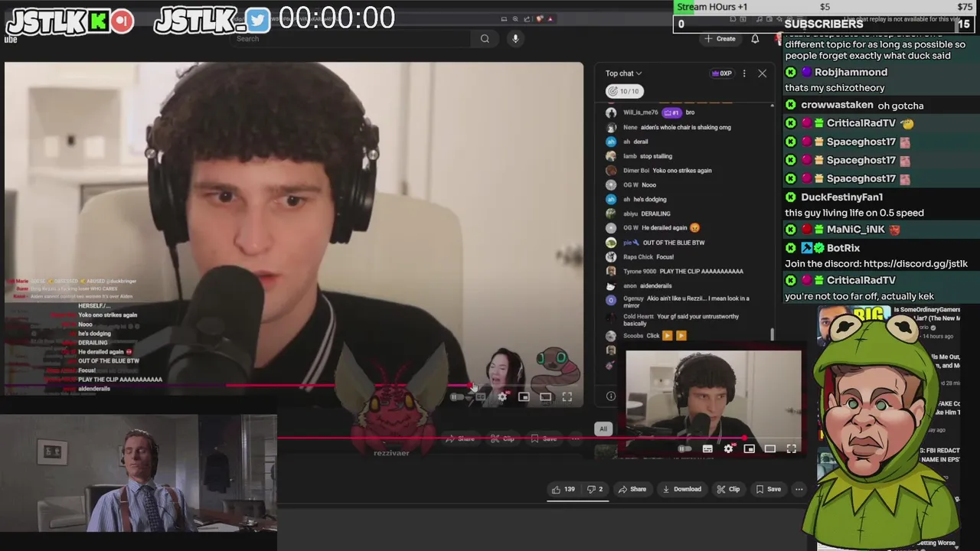The width and height of the screenshot is (980, 551).
Task: Like the video (139 likes)
Action: point(563,489)
